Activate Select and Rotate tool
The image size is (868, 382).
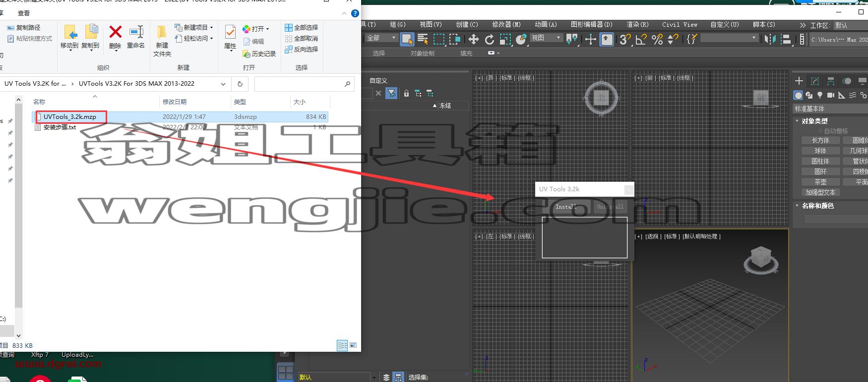(490, 39)
